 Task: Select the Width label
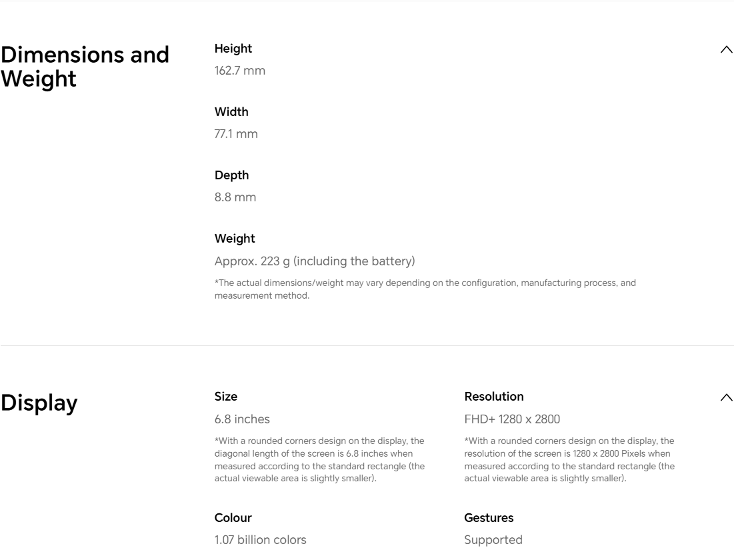point(231,112)
